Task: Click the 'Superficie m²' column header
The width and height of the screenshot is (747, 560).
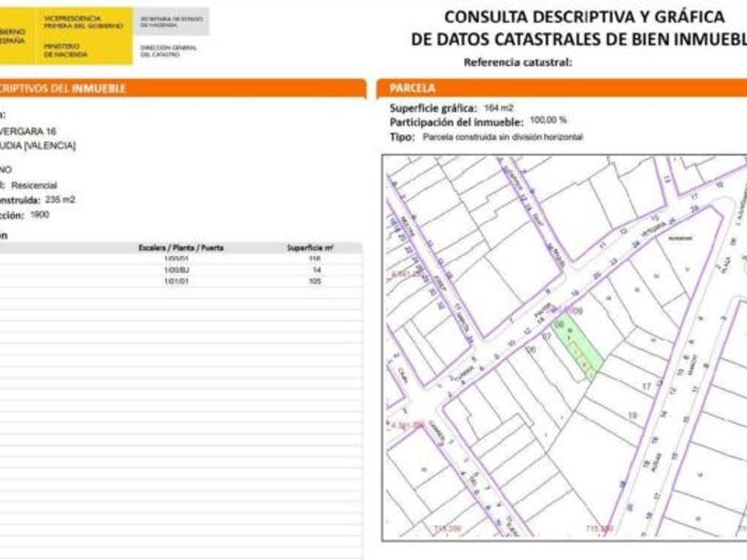Action: pyautogui.click(x=310, y=248)
